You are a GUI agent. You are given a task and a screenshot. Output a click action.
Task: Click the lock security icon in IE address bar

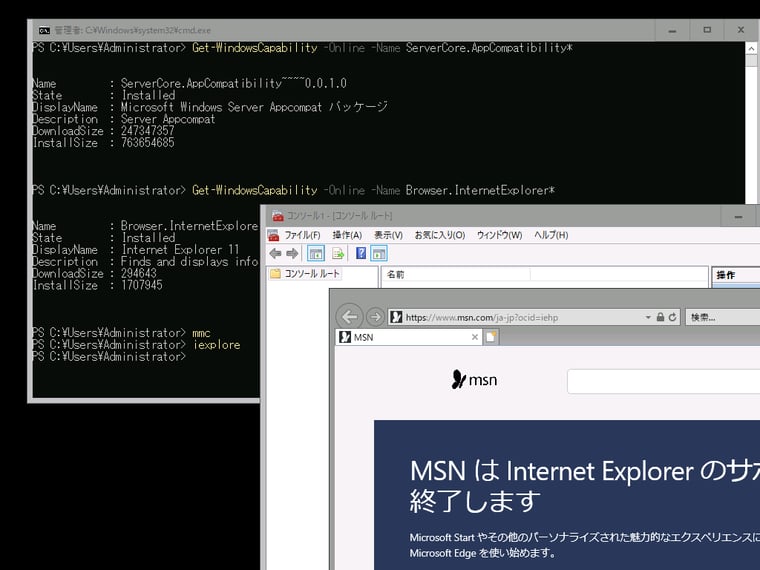pyautogui.click(x=660, y=317)
